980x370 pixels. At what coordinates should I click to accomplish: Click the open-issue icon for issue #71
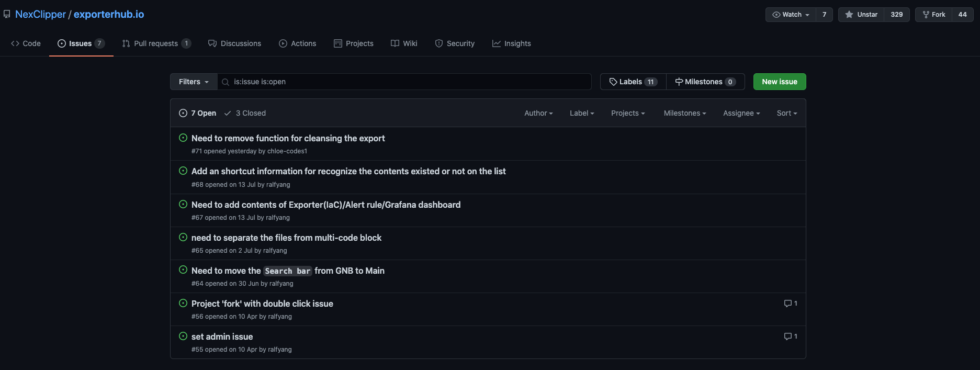[x=183, y=138]
